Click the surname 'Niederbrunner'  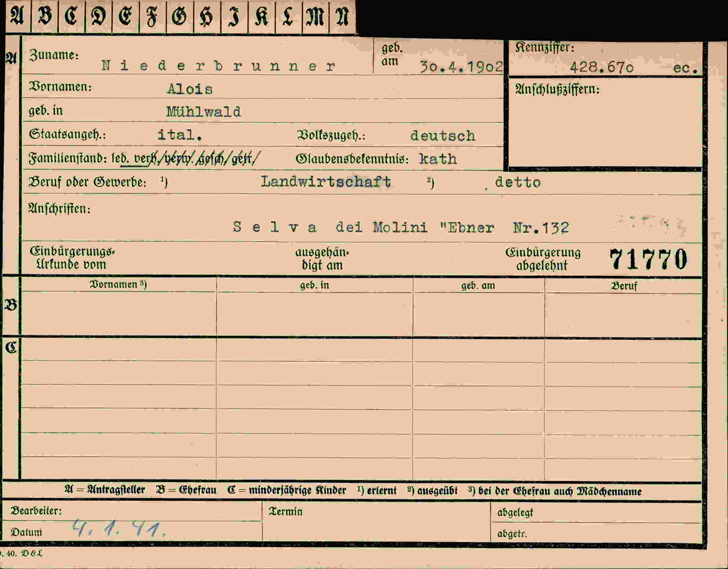pos(218,66)
